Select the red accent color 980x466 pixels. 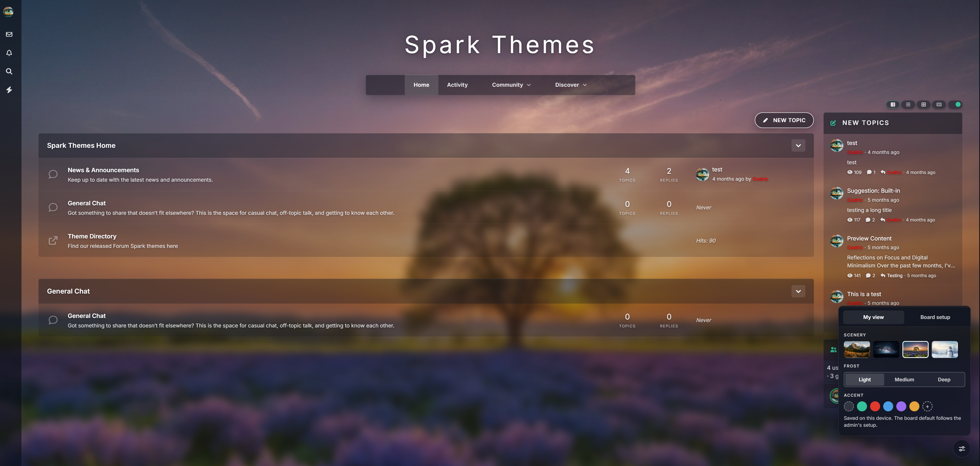[875, 406]
